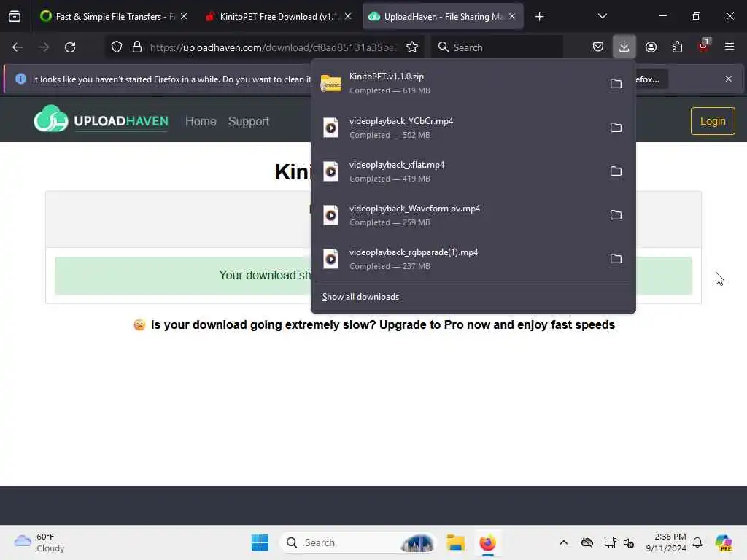Click Upgrade to Pro promotional text
Viewport: 747px width, 560px height.
[382, 325]
